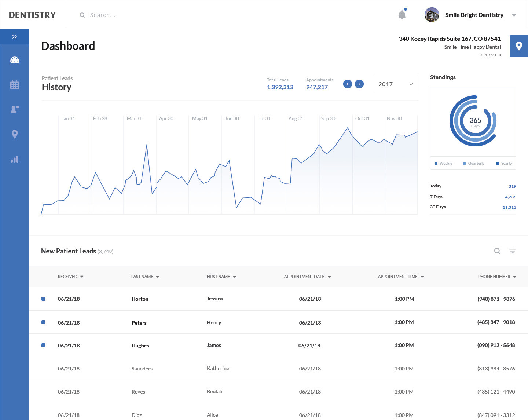This screenshot has width=528, height=420.
Task: Open the dashboard gauge sidebar icon
Action: tap(15, 60)
